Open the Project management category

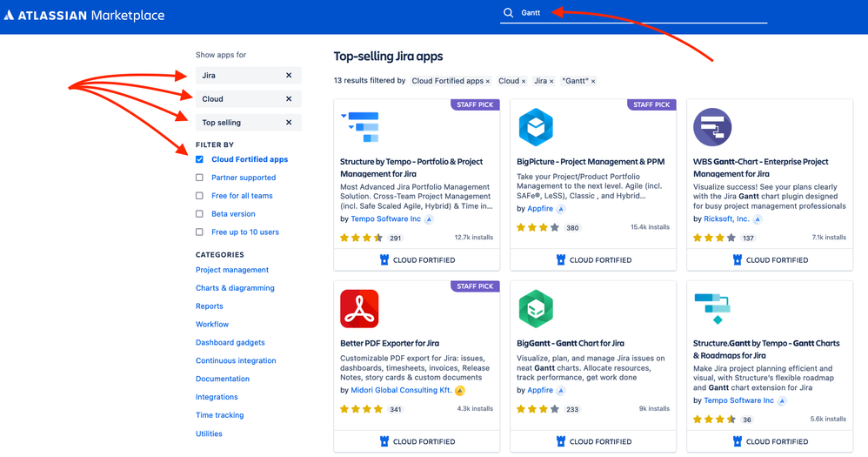[232, 270]
